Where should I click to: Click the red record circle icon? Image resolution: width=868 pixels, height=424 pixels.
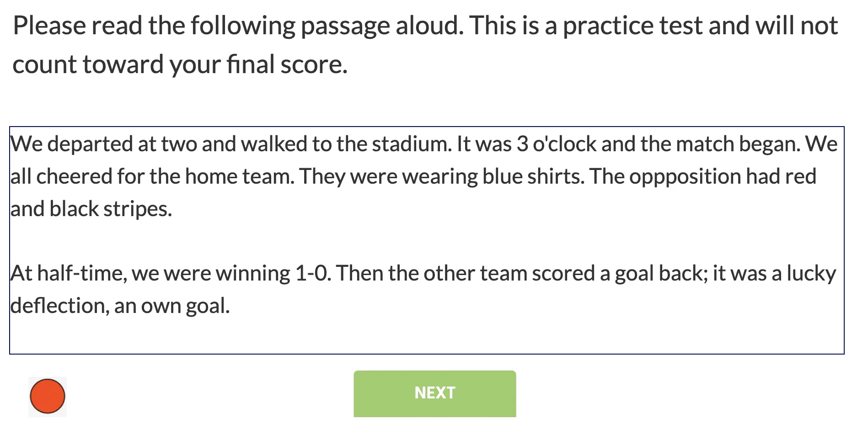48,396
